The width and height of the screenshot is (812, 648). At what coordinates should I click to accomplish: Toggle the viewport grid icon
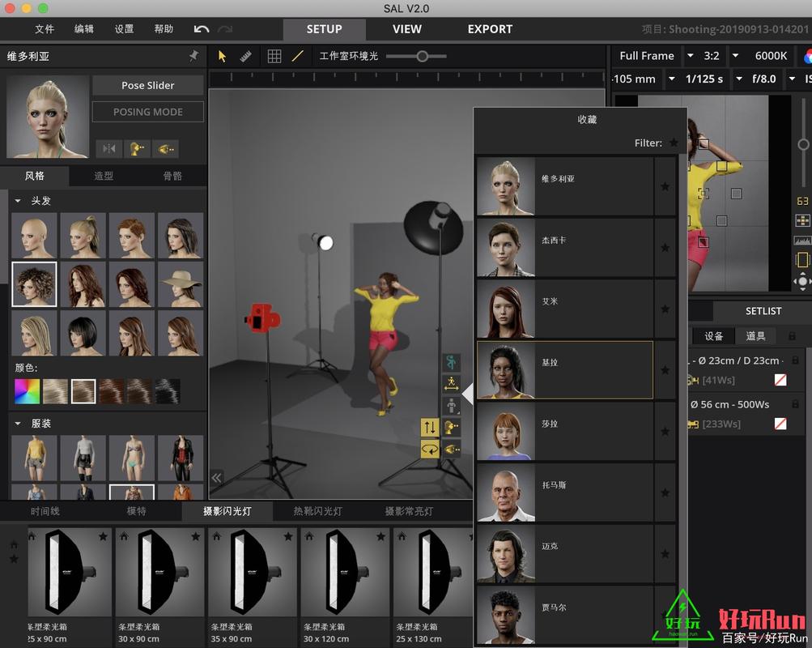[x=274, y=56]
